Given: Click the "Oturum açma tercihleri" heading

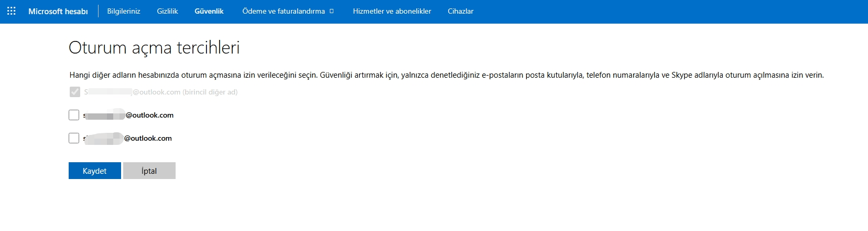Looking at the screenshot, I should pos(154,48).
